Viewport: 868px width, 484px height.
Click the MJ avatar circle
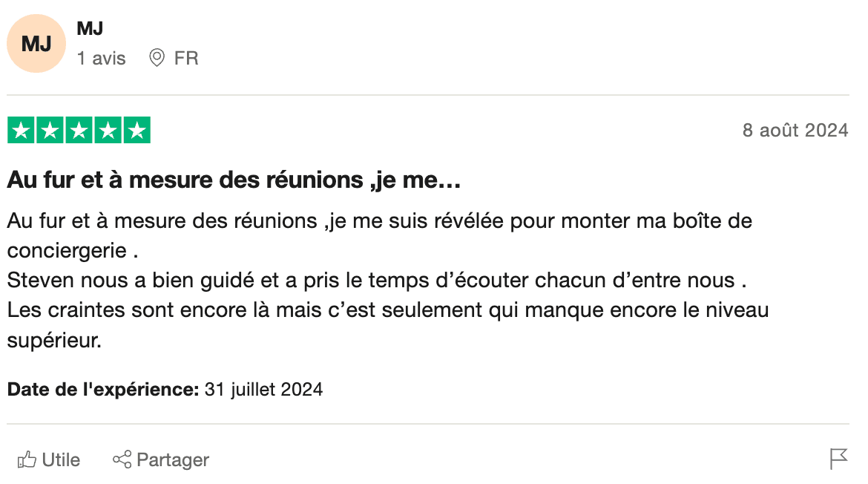[x=36, y=43]
